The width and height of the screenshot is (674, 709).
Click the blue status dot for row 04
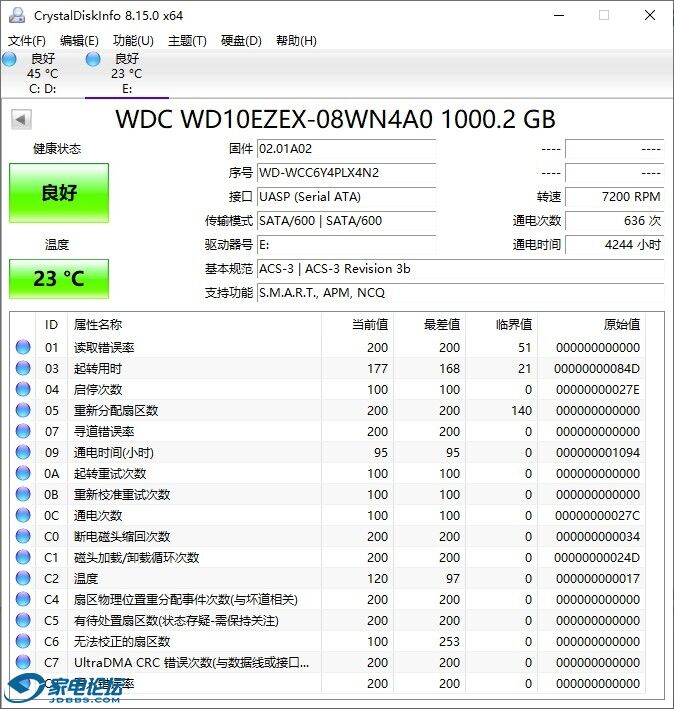pyautogui.click(x=23, y=389)
